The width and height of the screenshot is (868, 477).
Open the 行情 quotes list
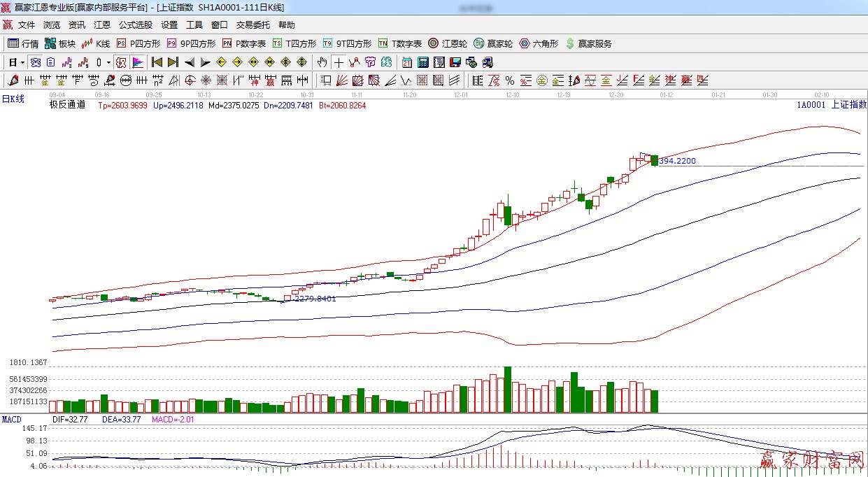click(x=23, y=43)
